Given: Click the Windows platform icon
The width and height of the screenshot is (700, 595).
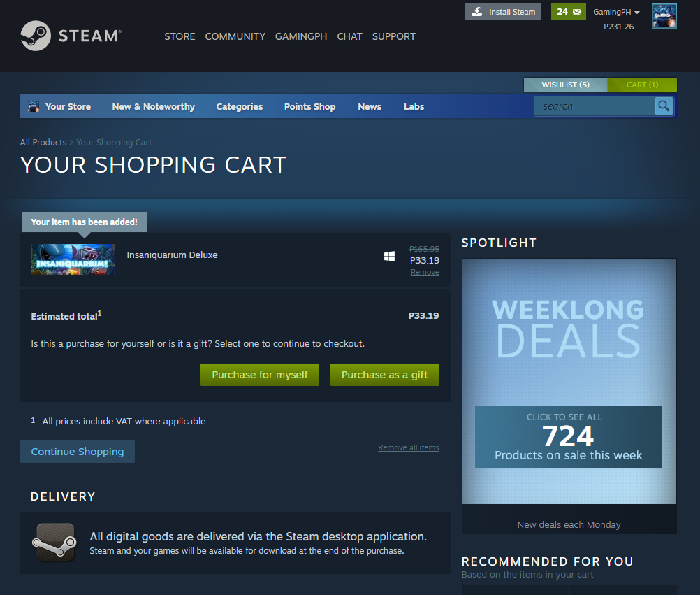Looking at the screenshot, I should (390, 257).
